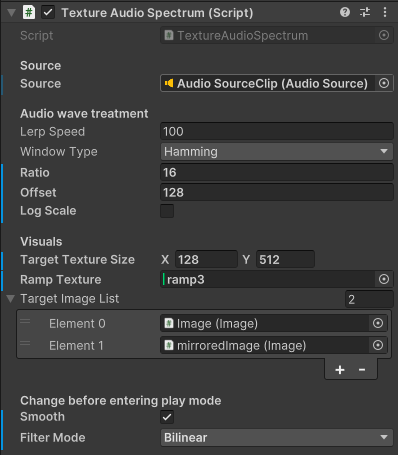Click the Audio wave treatment header
Image resolution: width=398 pixels, height=455 pixels.
click(x=84, y=113)
